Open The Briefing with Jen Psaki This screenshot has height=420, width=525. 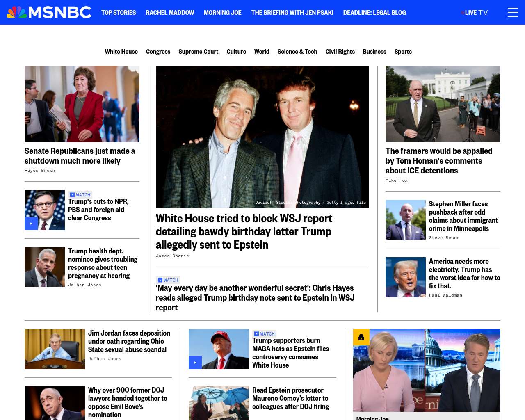tap(292, 13)
